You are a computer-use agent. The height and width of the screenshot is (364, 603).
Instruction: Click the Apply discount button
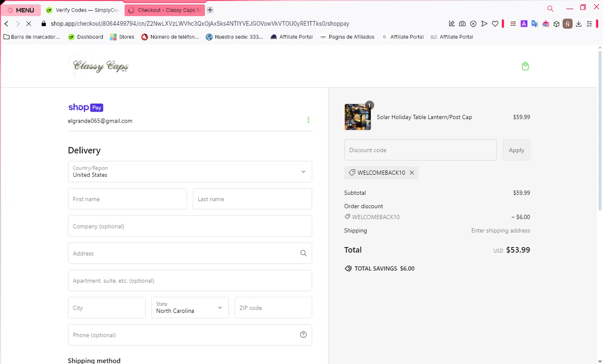516,150
